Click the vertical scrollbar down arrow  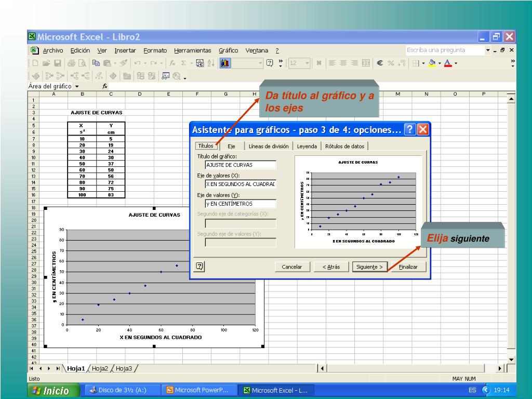[x=511, y=360]
